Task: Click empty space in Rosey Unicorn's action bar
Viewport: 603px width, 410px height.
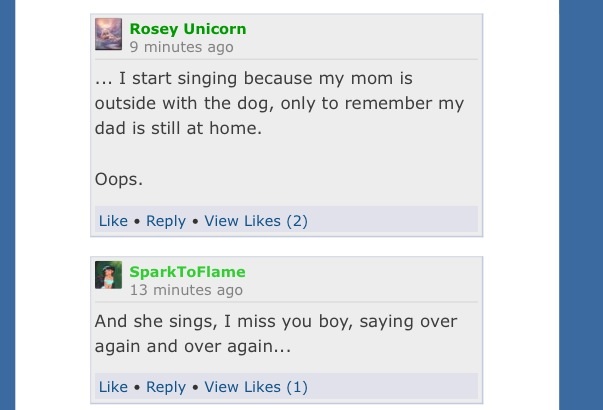Action: pos(392,219)
